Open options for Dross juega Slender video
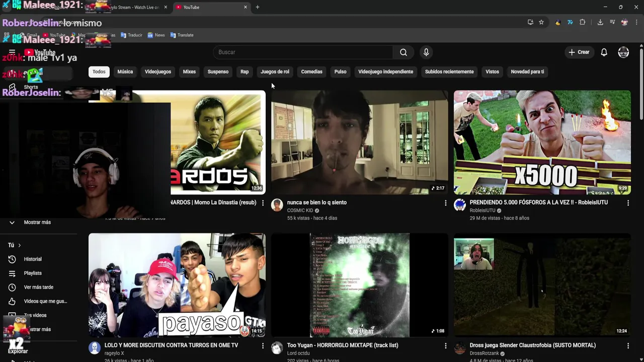 click(628, 345)
